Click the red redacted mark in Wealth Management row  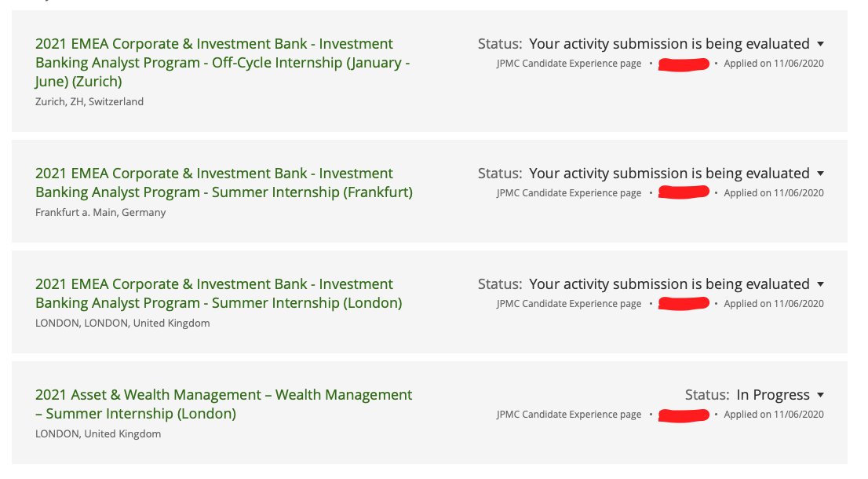coord(684,415)
